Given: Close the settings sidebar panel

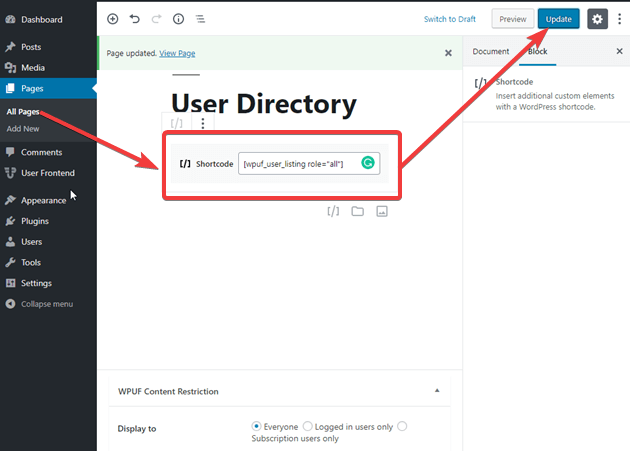Looking at the screenshot, I should pyautogui.click(x=620, y=51).
